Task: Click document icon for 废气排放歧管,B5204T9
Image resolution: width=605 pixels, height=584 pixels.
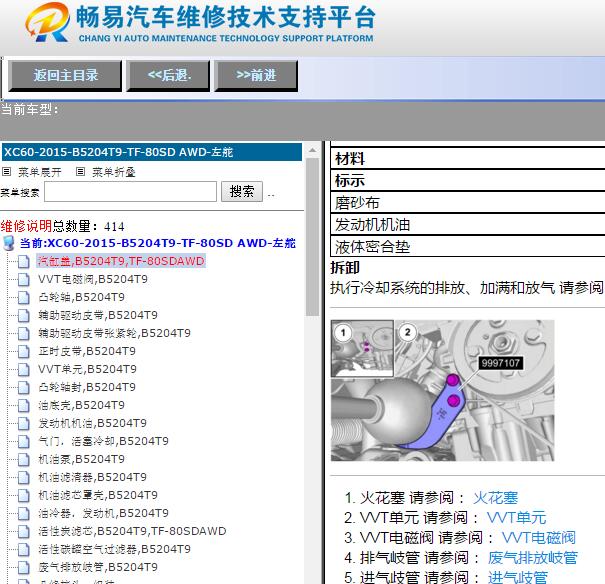Action: pyautogui.click(x=24, y=567)
